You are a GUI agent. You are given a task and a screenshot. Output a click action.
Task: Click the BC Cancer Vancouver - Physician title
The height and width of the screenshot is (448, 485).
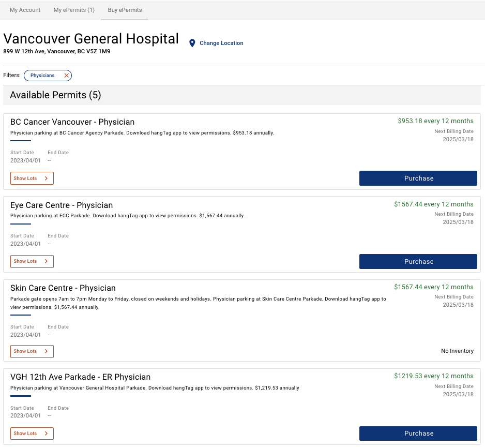click(72, 122)
